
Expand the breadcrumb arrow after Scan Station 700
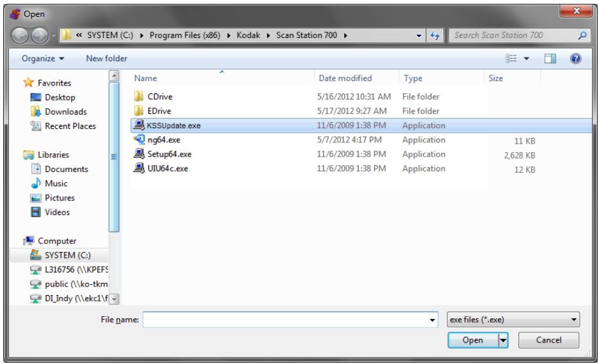click(x=346, y=35)
